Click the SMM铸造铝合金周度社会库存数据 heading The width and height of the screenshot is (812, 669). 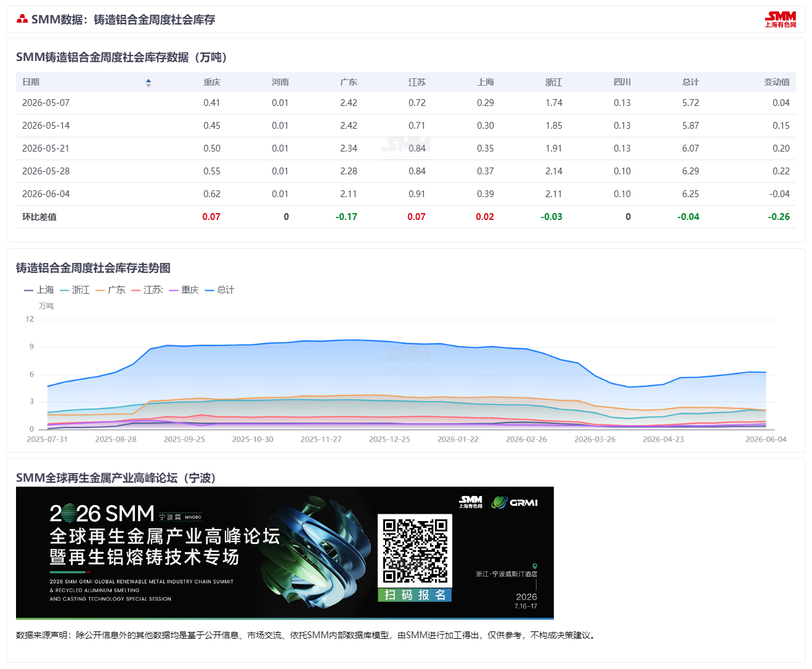click(x=121, y=57)
